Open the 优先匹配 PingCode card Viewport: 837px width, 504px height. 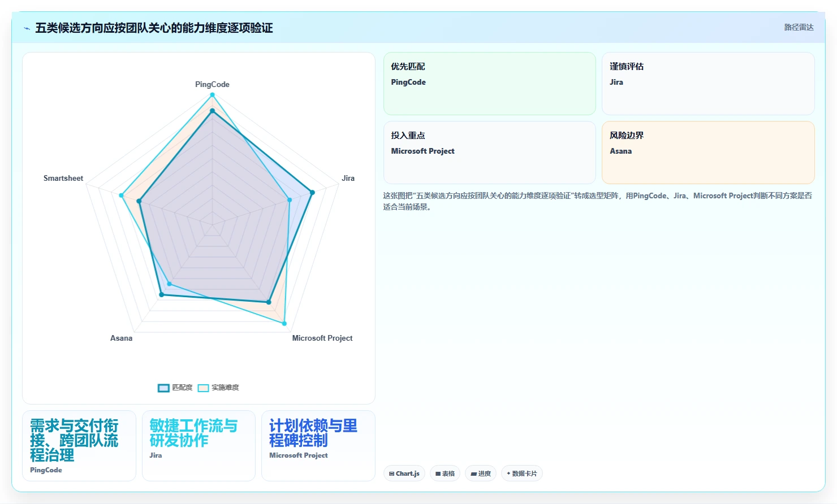pyautogui.click(x=490, y=84)
